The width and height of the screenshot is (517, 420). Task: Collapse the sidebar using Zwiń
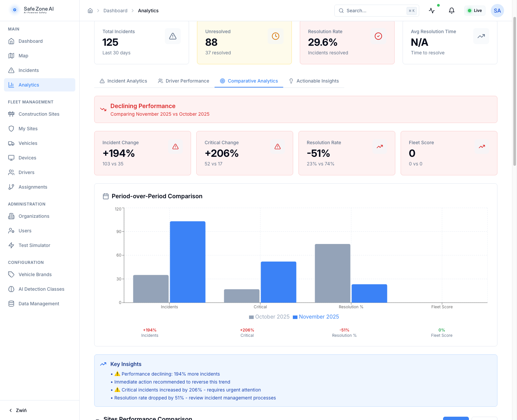click(x=19, y=410)
